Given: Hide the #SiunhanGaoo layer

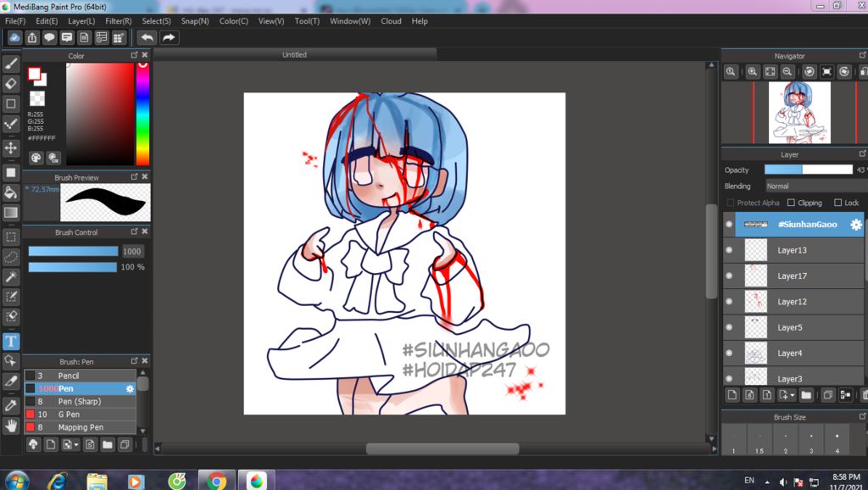Looking at the screenshot, I should click(729, 225).
